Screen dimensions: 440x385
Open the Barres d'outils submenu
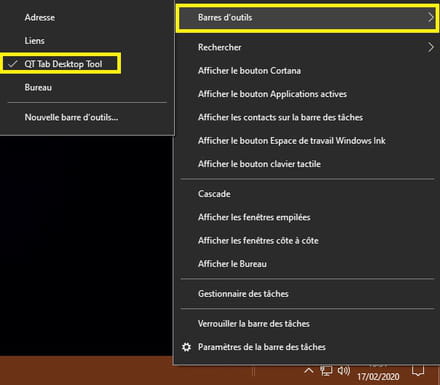(x=307, y=18)
